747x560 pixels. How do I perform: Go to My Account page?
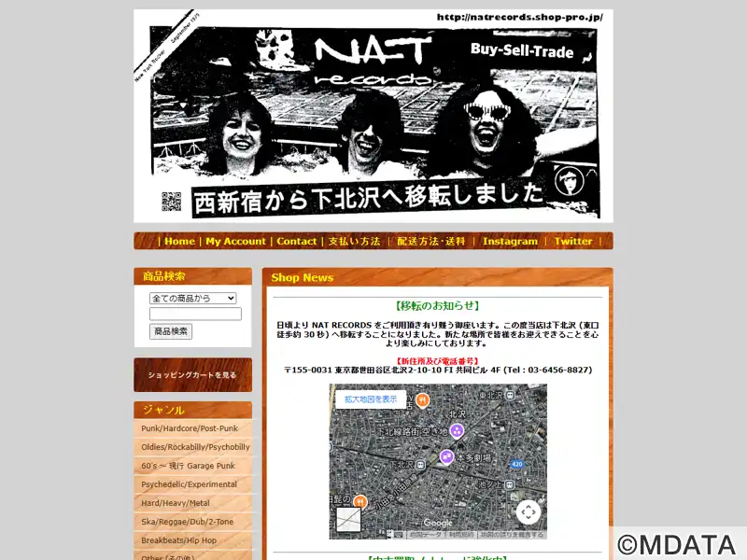pos(236,241)
